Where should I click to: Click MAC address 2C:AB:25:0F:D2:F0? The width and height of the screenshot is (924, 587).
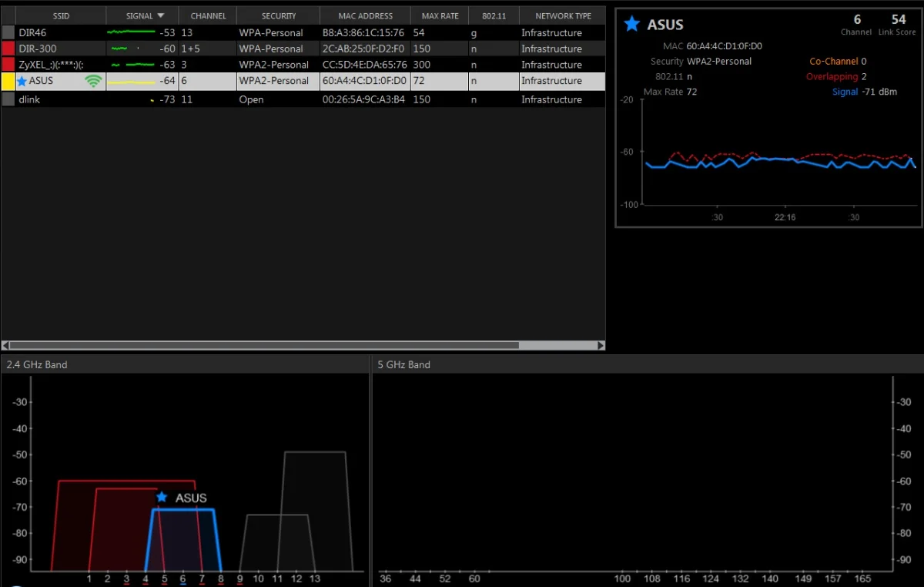(x=363, y=49)
